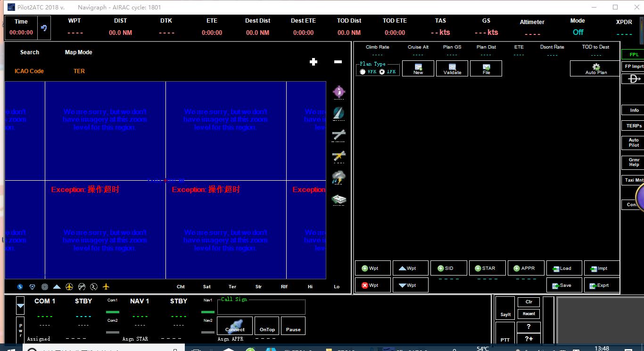This screenshot has height=351, width=644.
Task: Open the TERPs side tab
Action: [x=634, y=125]
